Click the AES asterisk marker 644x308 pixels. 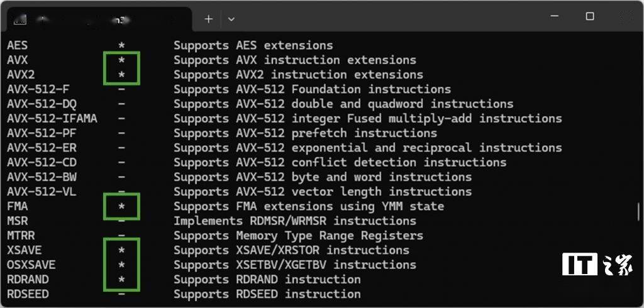[121, 46]
